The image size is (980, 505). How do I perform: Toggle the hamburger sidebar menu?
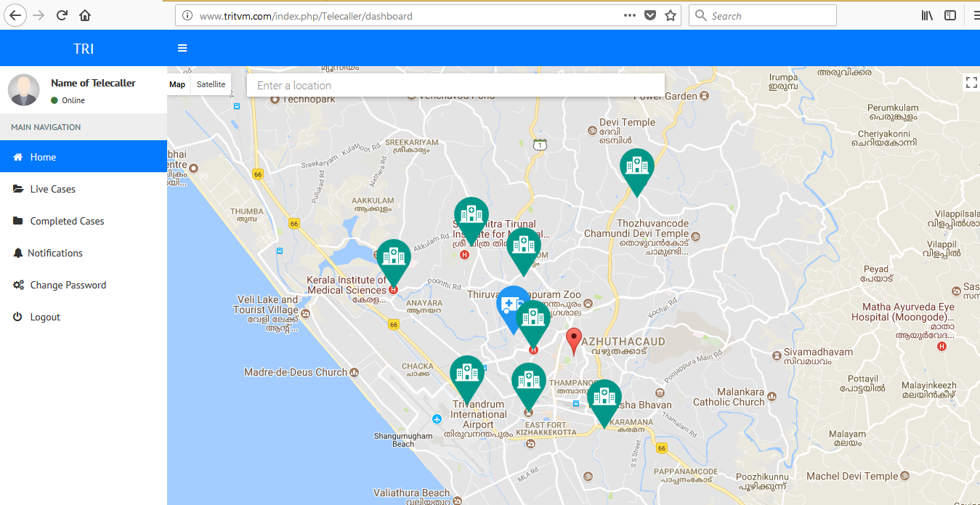182,48
